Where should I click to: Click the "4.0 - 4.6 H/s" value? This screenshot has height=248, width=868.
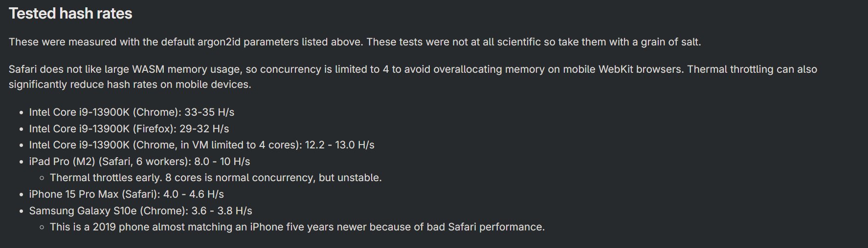pyautogui.click(x=193, y=194)
